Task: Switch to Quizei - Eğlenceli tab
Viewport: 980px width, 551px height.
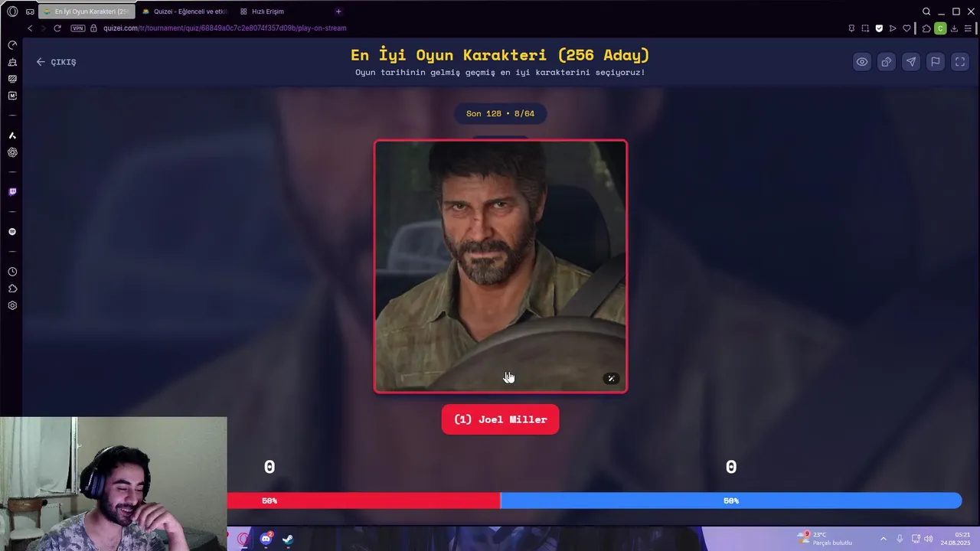Action: (x=185, y=11)
